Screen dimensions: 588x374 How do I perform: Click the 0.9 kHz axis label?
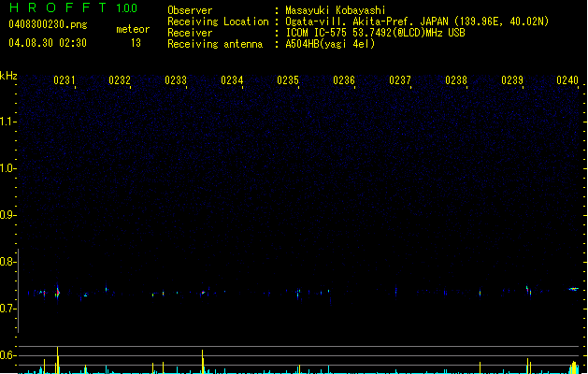[7, 215]
